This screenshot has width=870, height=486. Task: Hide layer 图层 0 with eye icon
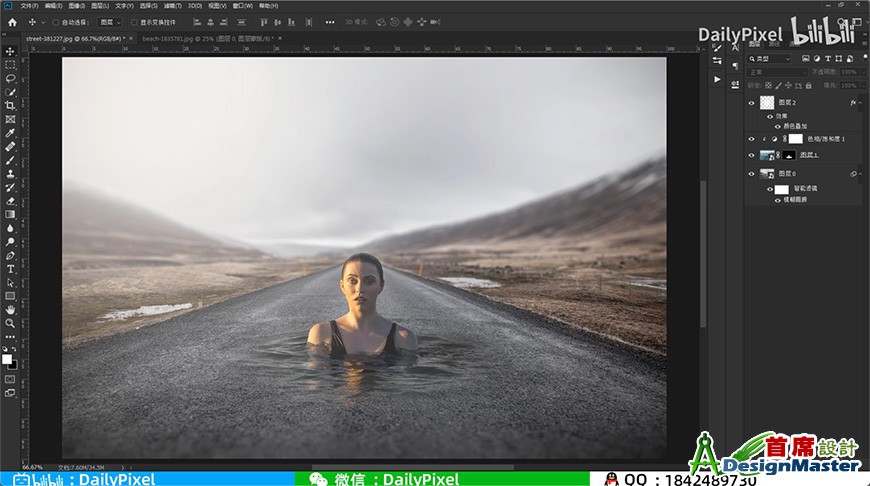pyautogui.click(x=751, y=174)
